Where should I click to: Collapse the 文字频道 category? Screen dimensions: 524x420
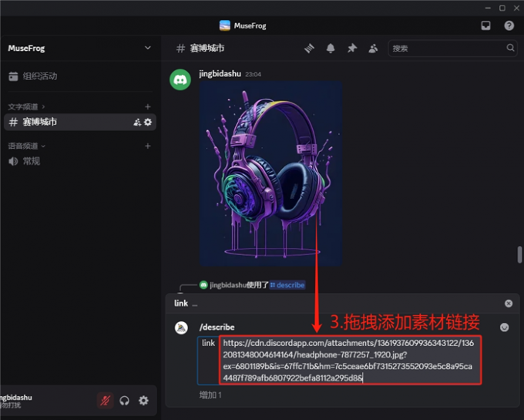click(x=26, y=107)
